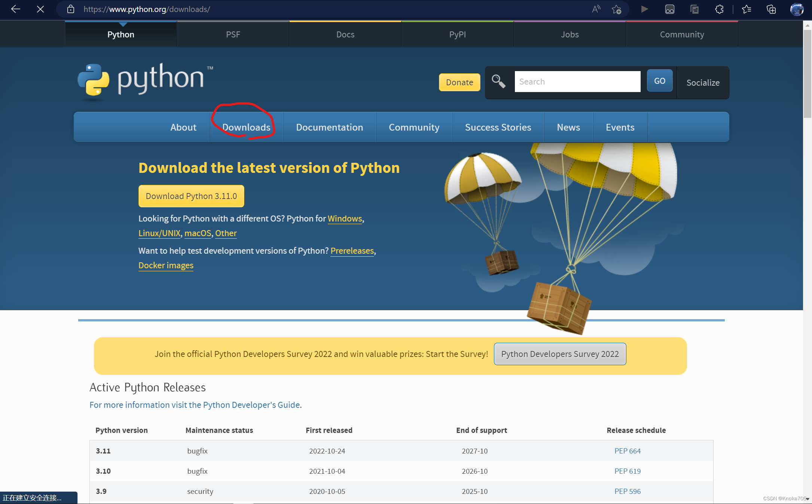The image size is (812, 504).
Task: Open the Extensions puzzle-piece icon
Action: coord(719,9)
